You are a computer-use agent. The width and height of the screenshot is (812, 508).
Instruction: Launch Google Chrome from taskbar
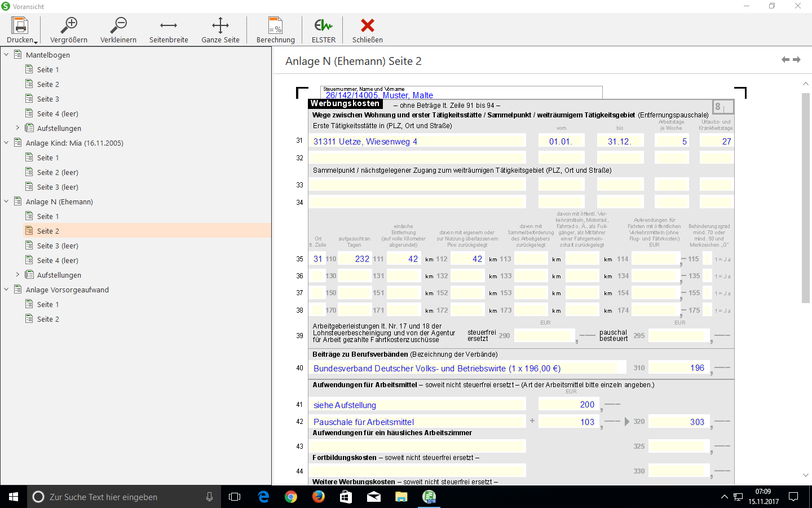(x=291, y=497)
